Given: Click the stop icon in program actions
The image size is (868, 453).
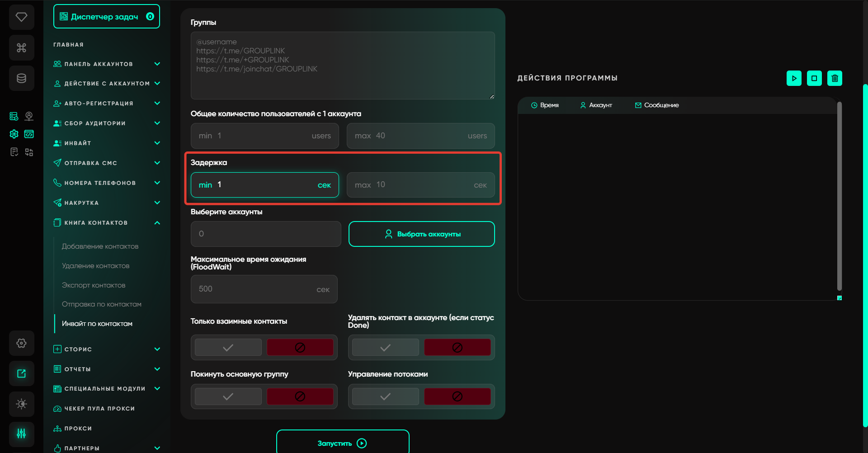Looking at the screenshot, I should tap(814, 78).
